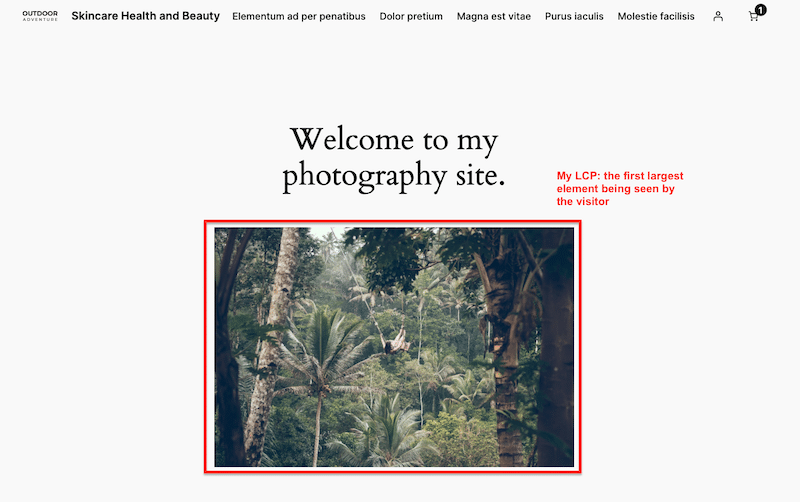Image resolution: width=800 pixels, height=502 pixels.
Task: Open the user account icon
Action: 718,16
